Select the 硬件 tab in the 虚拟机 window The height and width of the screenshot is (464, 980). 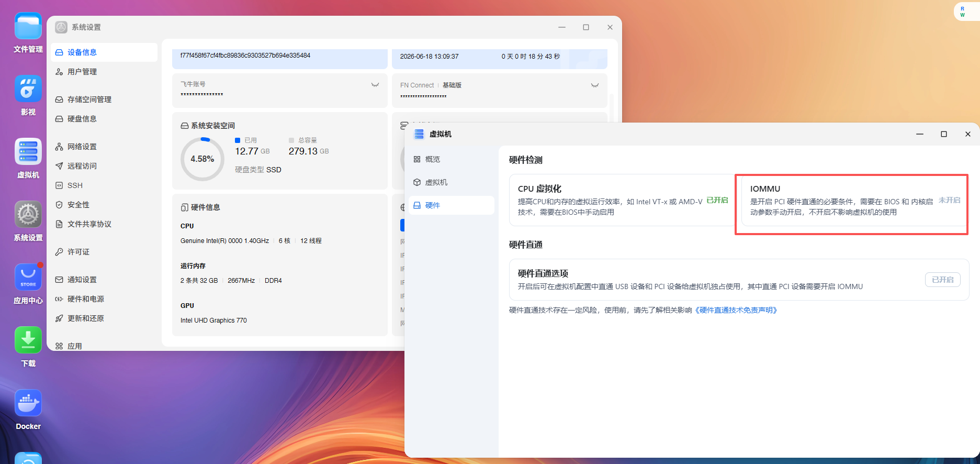[x=452, y=205]
